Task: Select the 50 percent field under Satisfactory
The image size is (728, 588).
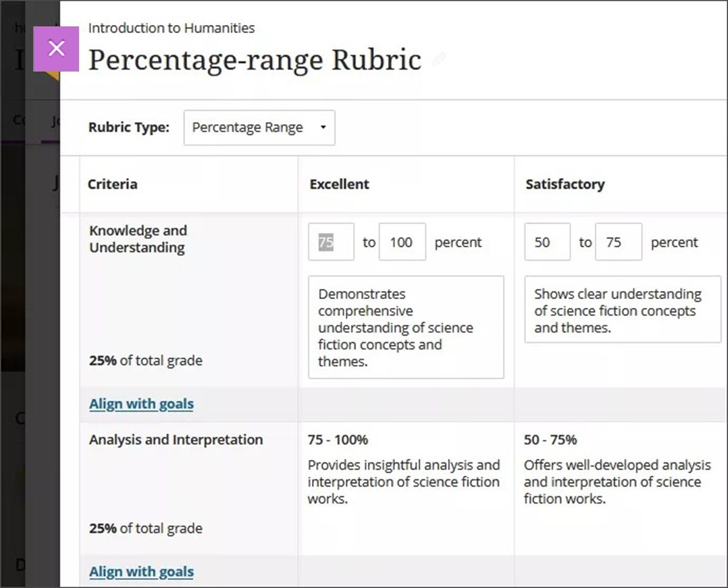Action: (x=546, y=242)
